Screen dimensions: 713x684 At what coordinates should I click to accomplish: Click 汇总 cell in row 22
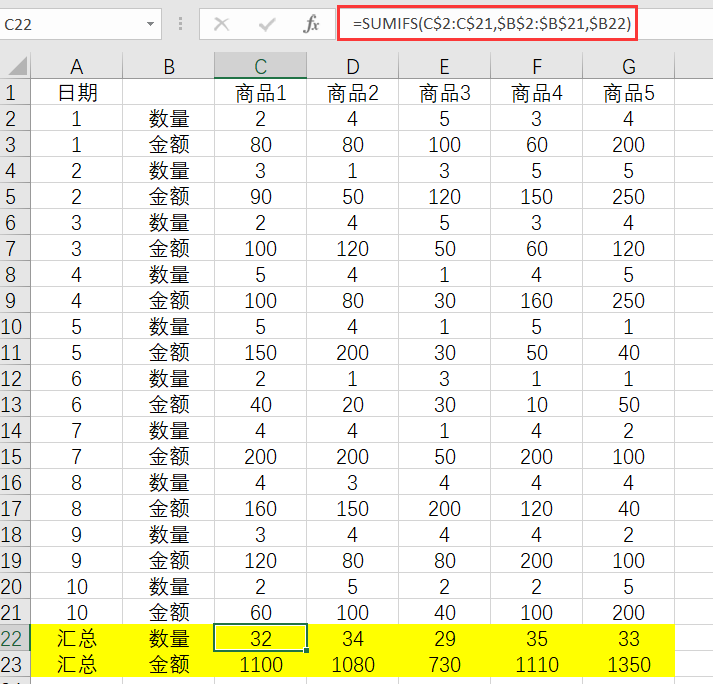76,639
